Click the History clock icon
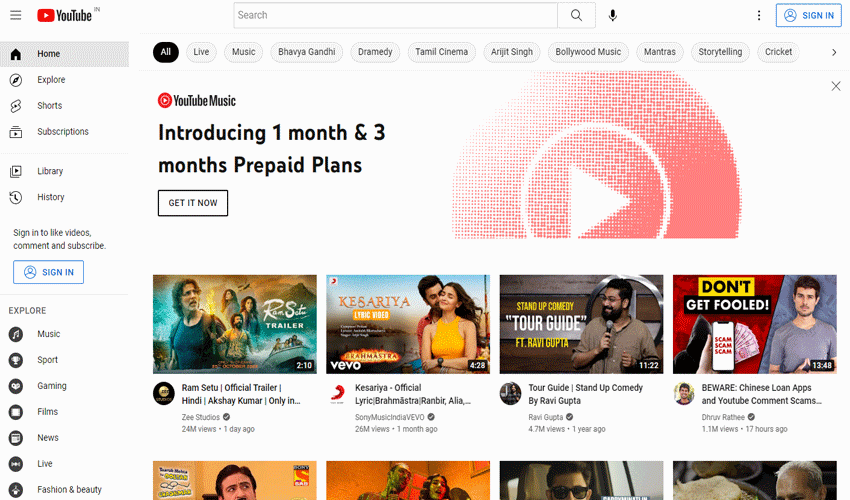Screen dimensions: 850x500 click(x=16, y=197)
